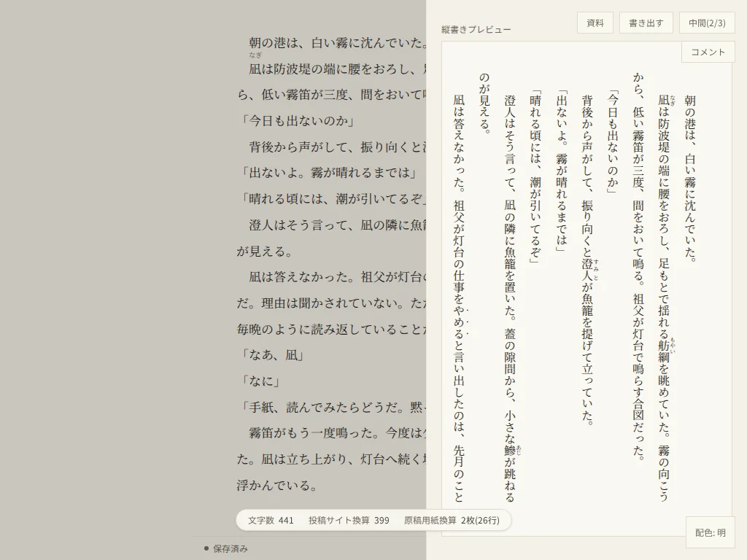This screenshot has width=747, height=560.
Task: Click editor line starting 霧笛がもう一度鳴った
Action: tap(337, 433)
